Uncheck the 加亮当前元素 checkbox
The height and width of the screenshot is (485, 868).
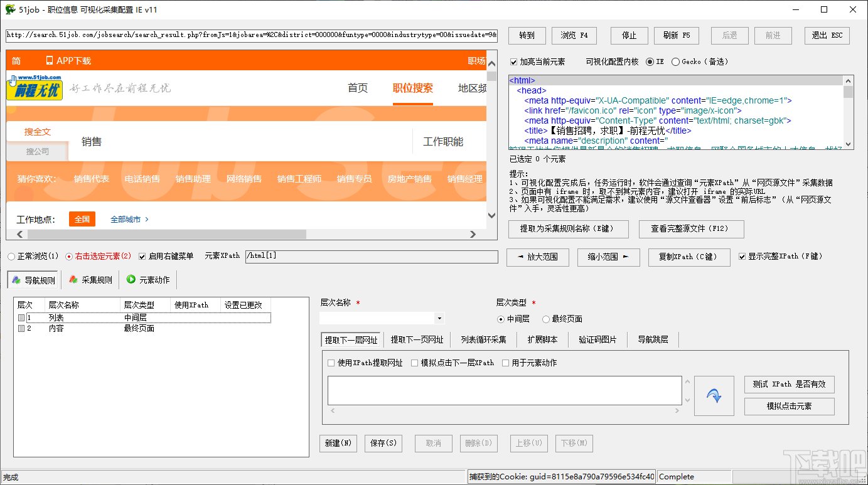pos(514,61)
